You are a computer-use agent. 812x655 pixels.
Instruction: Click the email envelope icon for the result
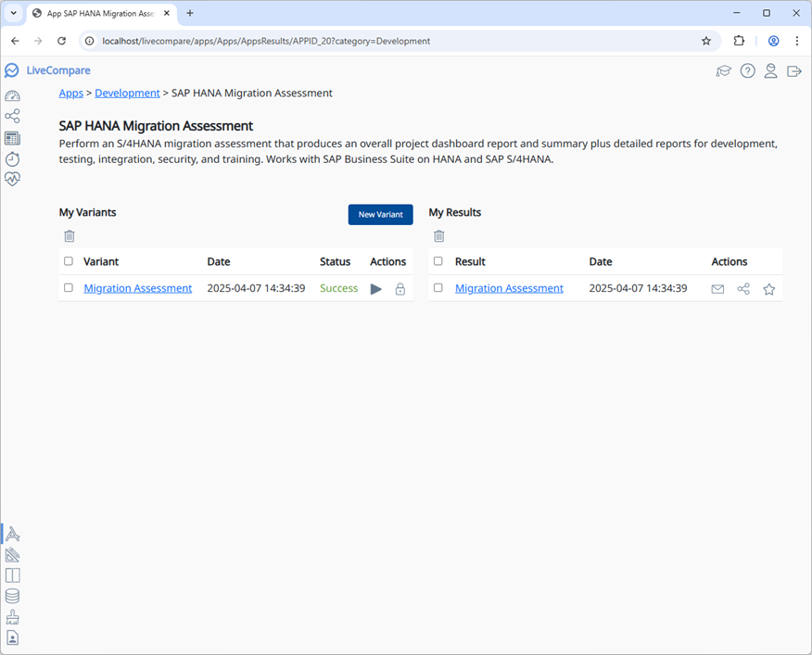coord(717,289)
